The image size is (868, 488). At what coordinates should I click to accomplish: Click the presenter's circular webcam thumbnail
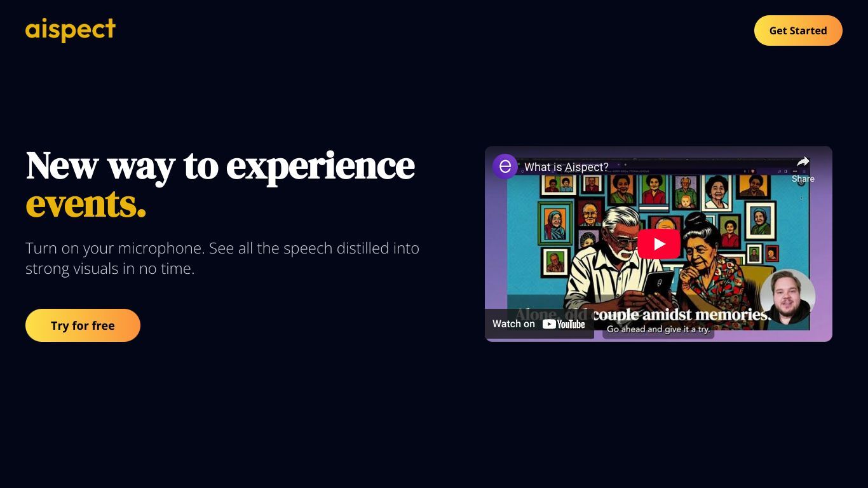787,297
